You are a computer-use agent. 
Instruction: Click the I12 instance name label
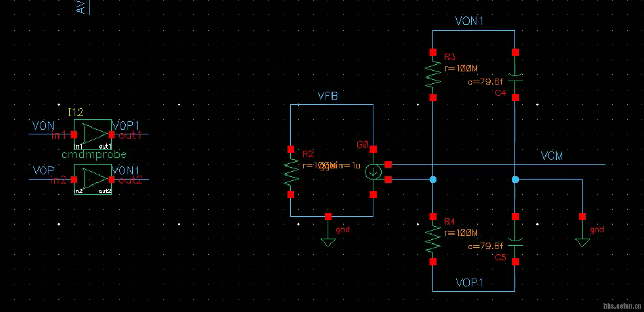(x=75, y=112)
